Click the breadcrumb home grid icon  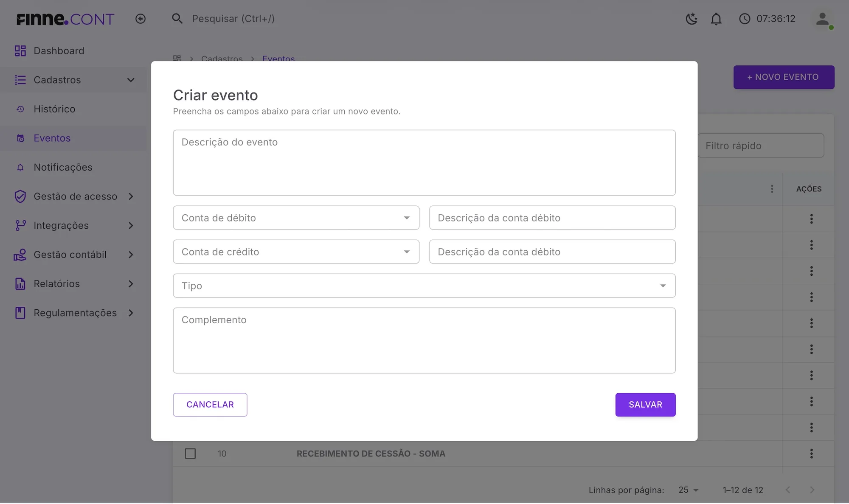coord(177,58)
